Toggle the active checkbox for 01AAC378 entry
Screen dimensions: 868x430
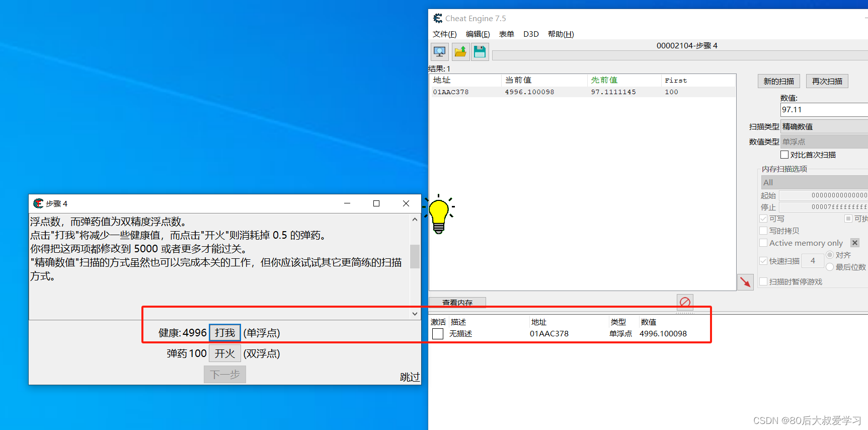[438, 334]
